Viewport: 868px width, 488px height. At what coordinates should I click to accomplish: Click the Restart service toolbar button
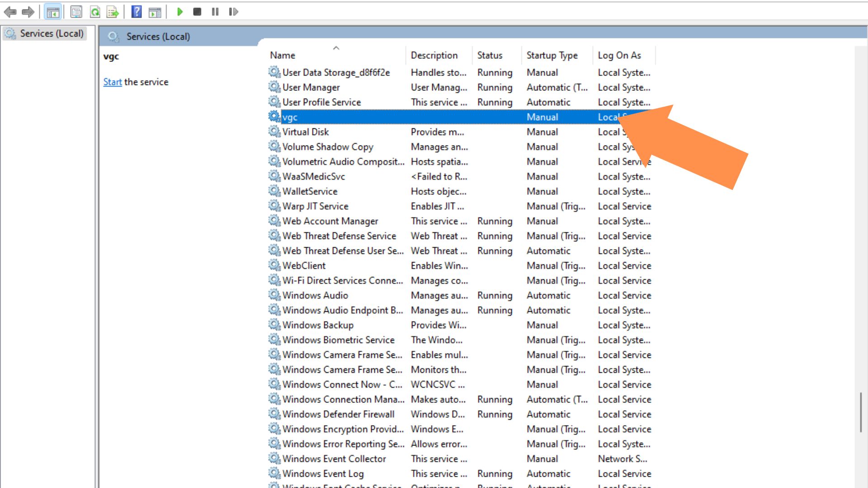click(x=234, y=11)
